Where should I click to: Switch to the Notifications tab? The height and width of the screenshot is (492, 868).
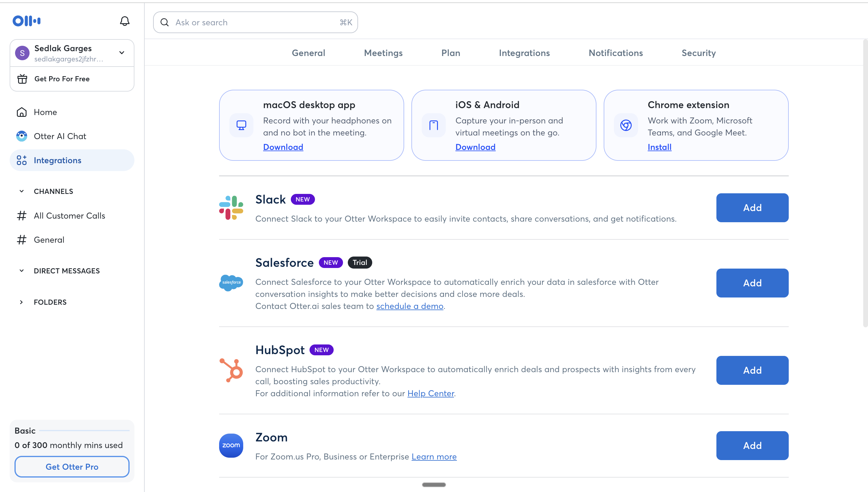coord(615,53)
